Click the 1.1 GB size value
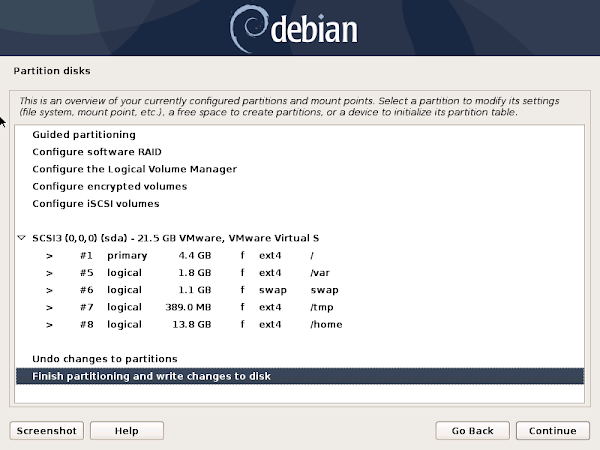 pos(195,290)
